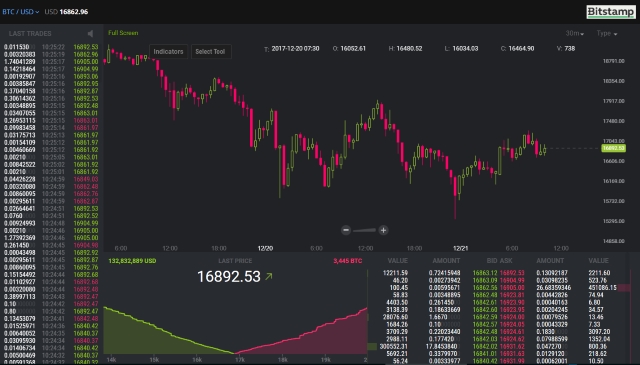Open the Indicators menu
The width and height of the screenshot is (640, 365).
point(168,51)
